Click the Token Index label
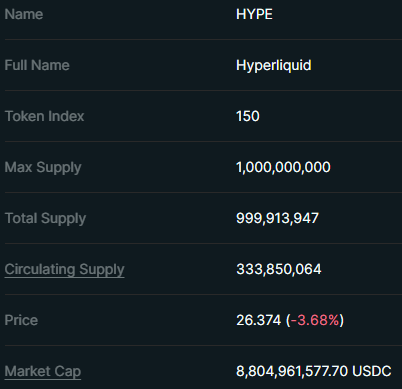Screen dimensions: 402x389 coord(44,116)
